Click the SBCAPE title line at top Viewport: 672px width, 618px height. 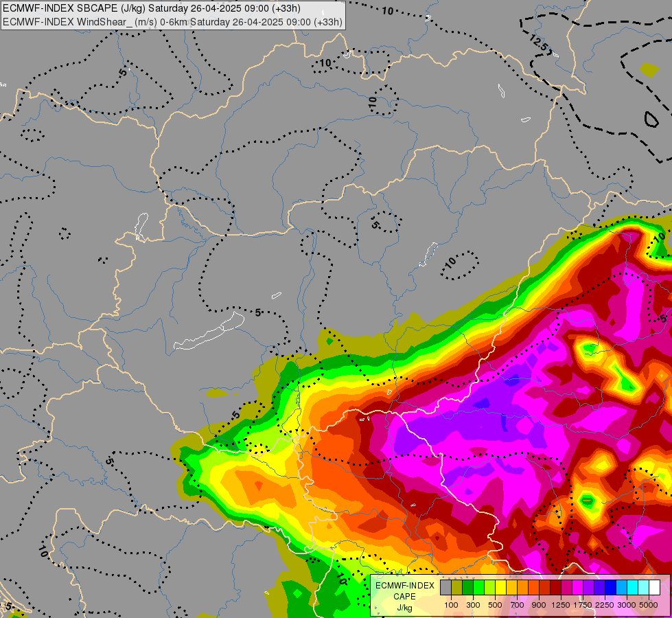pyautogui.click(x=152, y=8)
